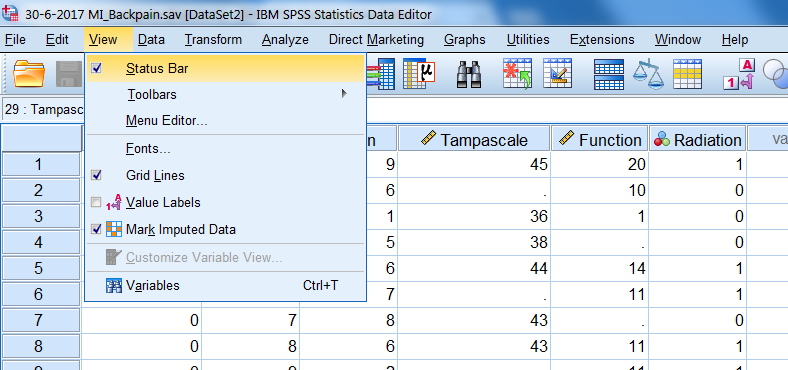Click the Value Labels icon in the View menu
This screenshot has height=370, width=788.
(114, 203)
